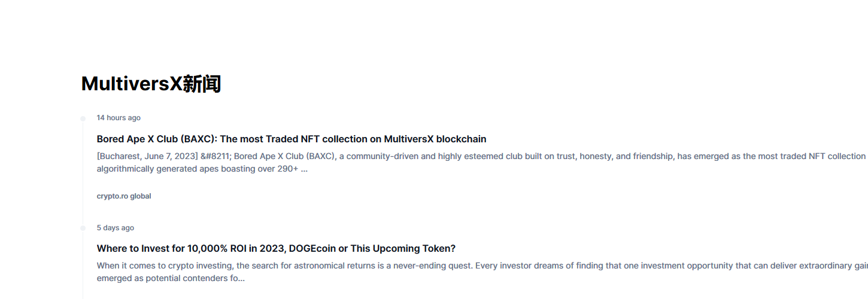Click the 14 hours ago timestamp

[x=119, y=118]
